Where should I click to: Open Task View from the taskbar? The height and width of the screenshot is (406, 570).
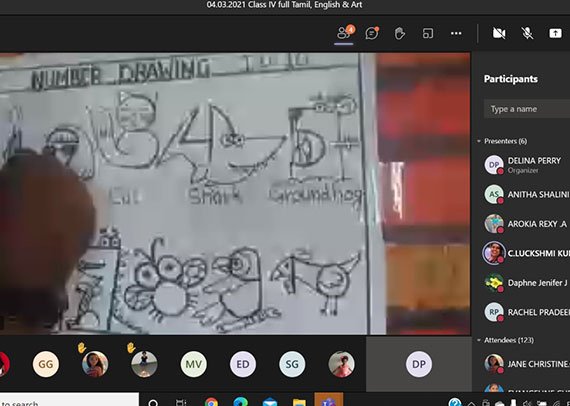coord(181,402)
